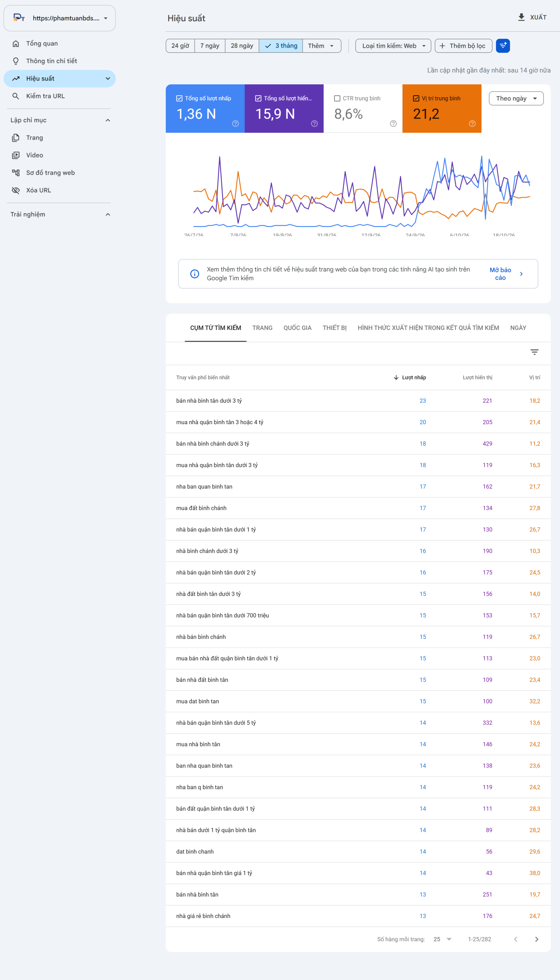Open the Thêm date range dropdown
This screenshot has width=560, height=980.
321,46
